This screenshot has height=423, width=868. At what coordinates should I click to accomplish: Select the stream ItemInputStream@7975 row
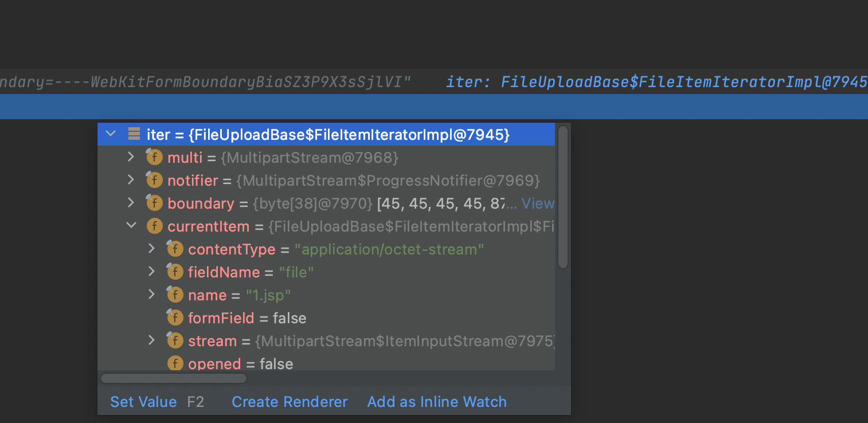326,340
